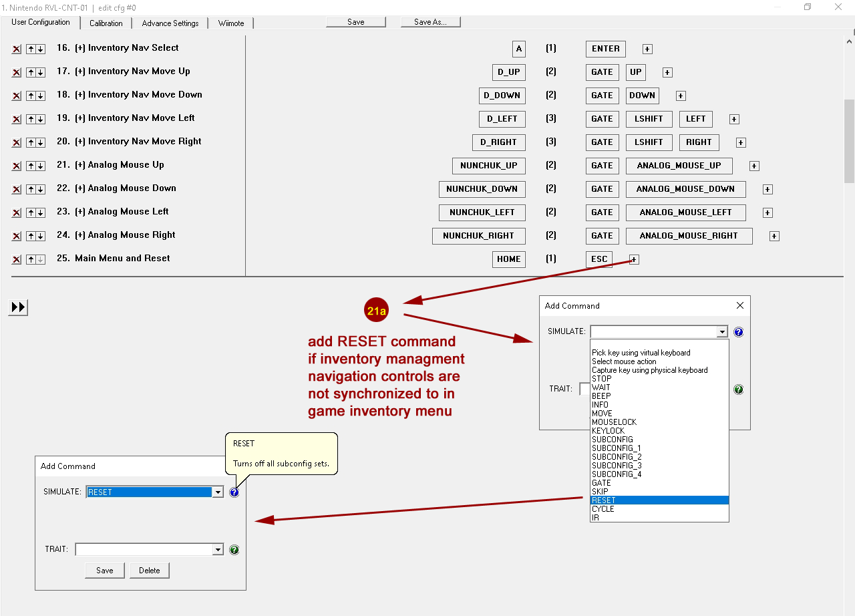Choose SUBCONFIG_2 in the dropdown list
Image resolution: width=855 pixels, height=616 pixels.
pos(616,457)
